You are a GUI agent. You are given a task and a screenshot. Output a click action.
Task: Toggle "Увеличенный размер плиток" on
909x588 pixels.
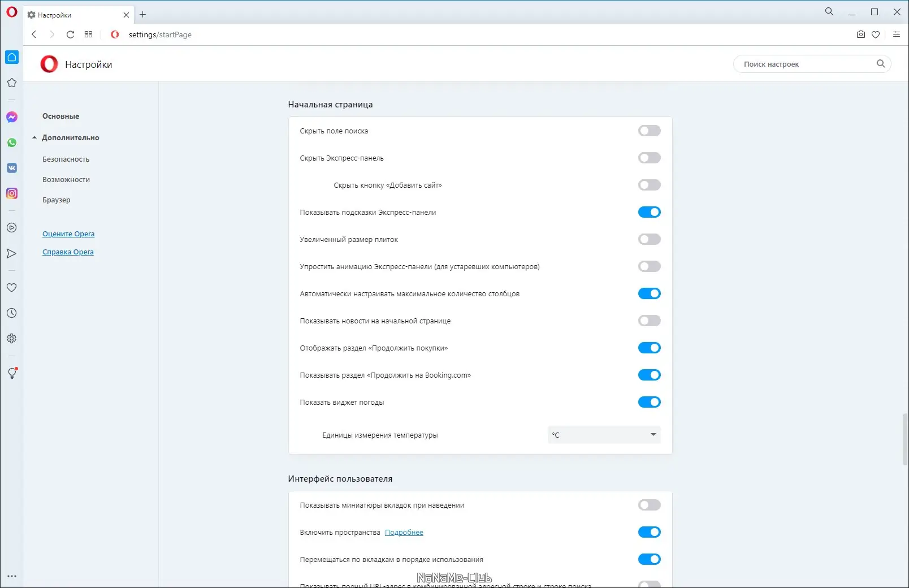[649, 240]
